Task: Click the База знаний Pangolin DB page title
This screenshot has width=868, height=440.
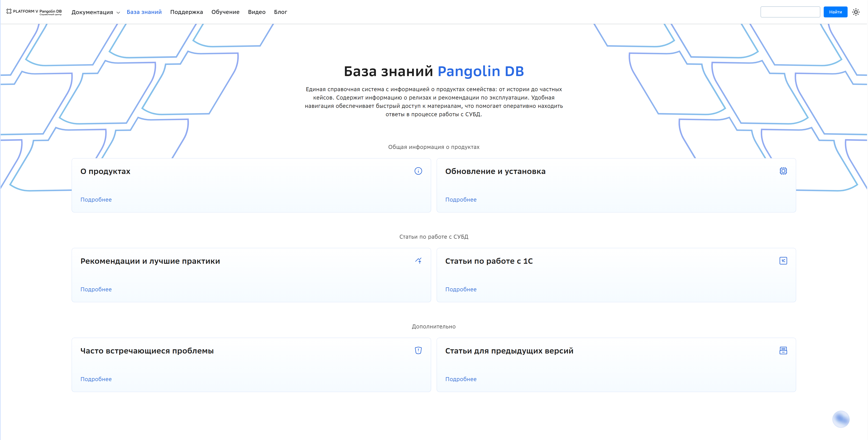Action: 434,71
